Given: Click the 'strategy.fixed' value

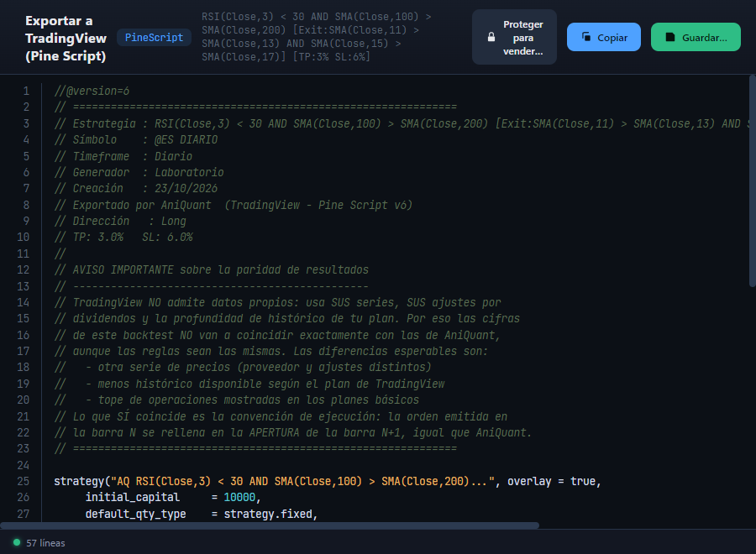Looking at the screenshot, I should click(268, 514).
